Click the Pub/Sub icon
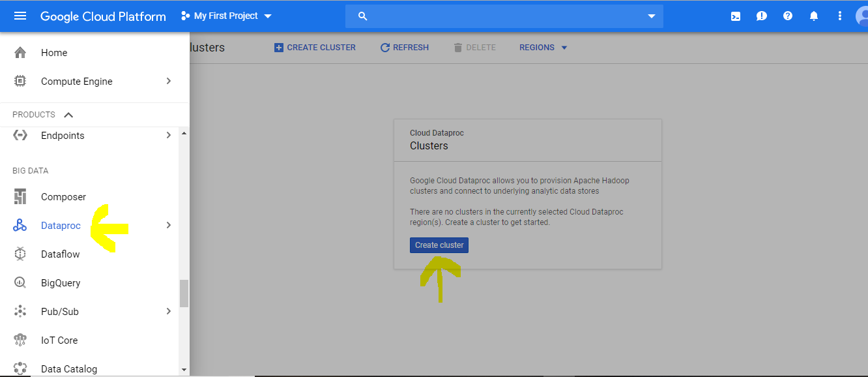 pos(20,312)
